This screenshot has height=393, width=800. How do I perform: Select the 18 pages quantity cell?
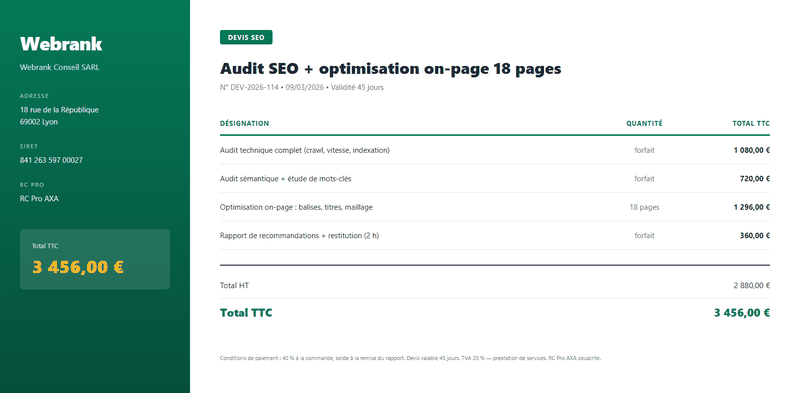644,207
